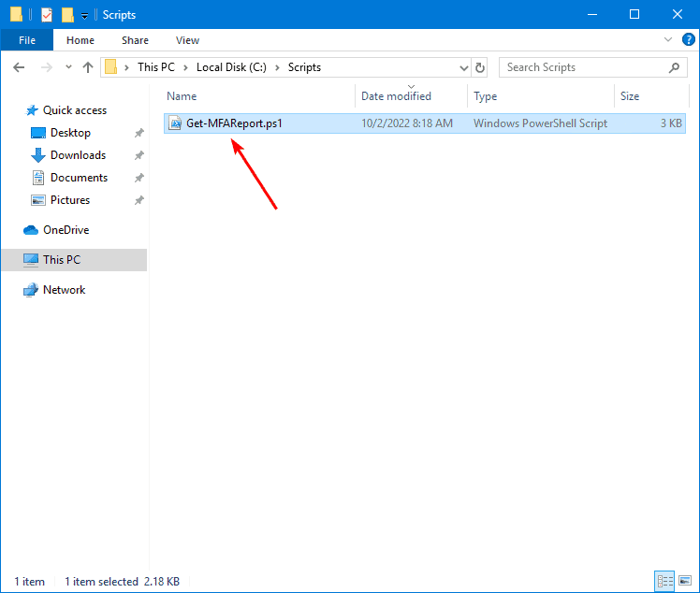Open the recent locations dropdown

[x=68, y=67]
